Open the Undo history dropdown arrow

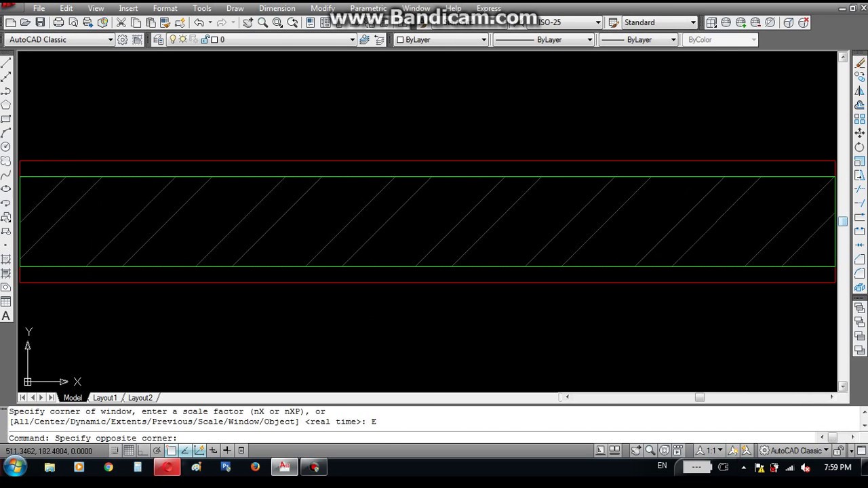click(x=210, y=22)
